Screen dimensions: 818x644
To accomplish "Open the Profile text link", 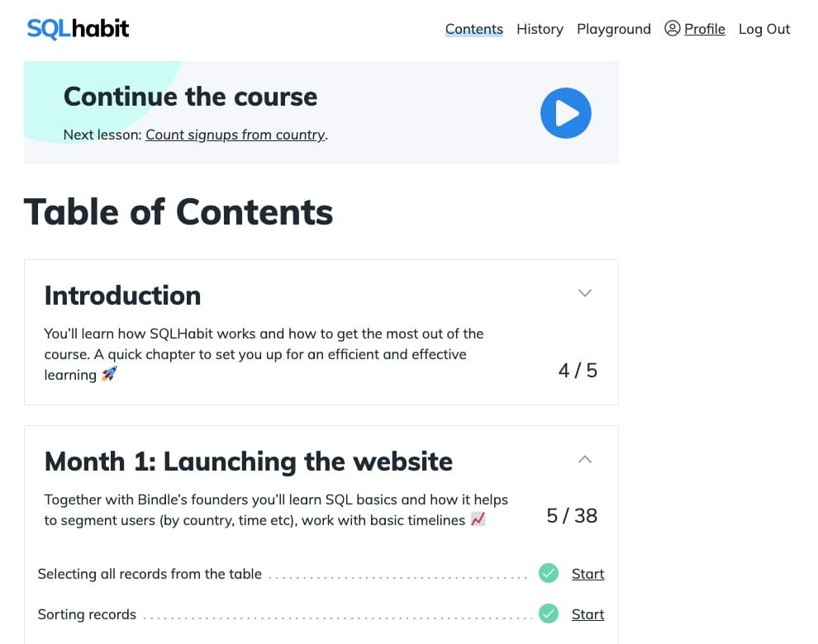I will click(x=705, y=29).
